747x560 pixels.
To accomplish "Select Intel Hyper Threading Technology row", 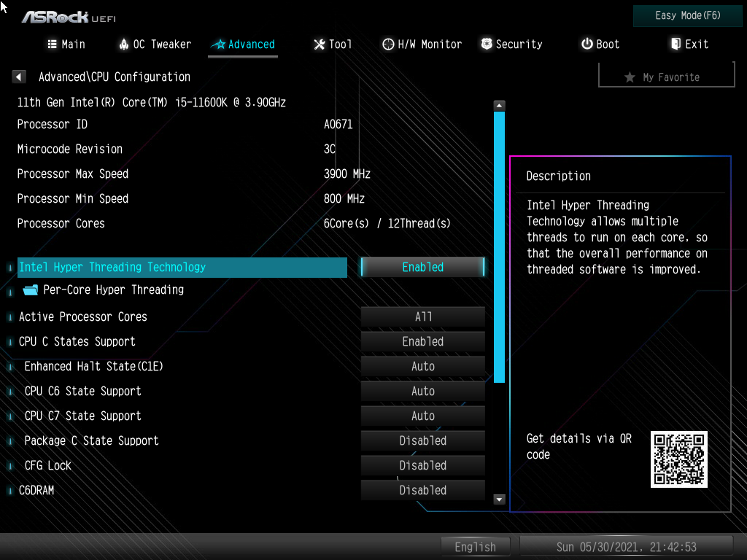I will pos(182,267).
